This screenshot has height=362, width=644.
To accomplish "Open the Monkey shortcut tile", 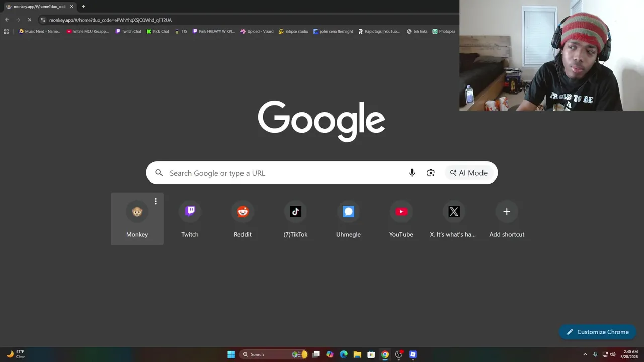I will tap(137, 219).
